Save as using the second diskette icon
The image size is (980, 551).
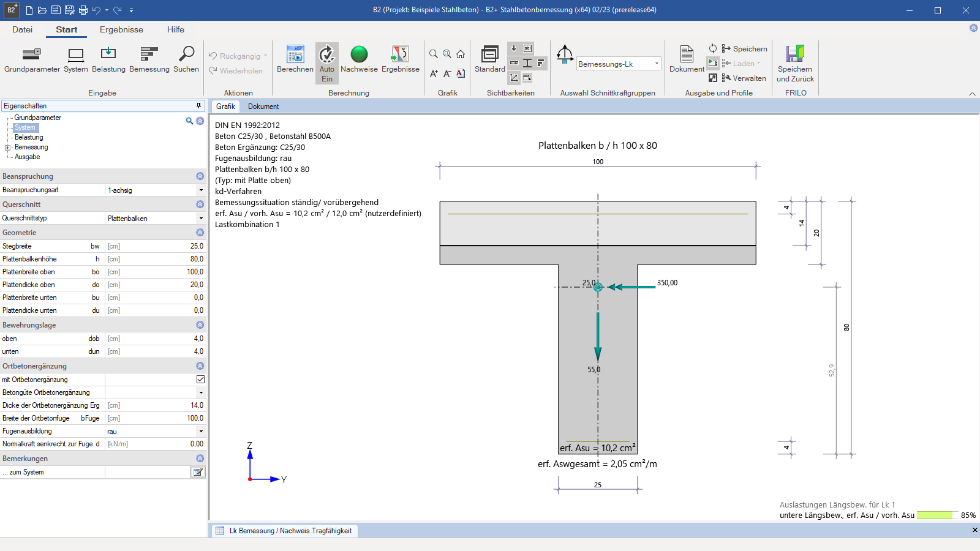point(69,10)
